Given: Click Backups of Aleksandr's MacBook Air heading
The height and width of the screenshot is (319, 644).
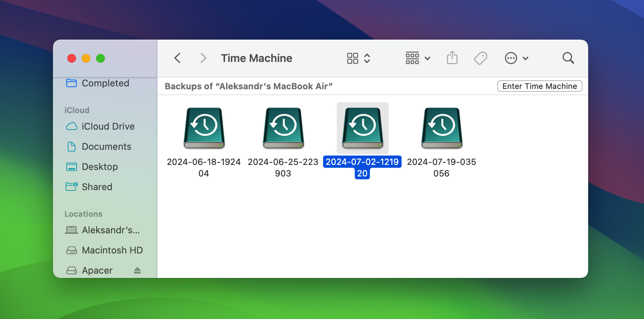Looking at the screenshot, I should point(249,86).
